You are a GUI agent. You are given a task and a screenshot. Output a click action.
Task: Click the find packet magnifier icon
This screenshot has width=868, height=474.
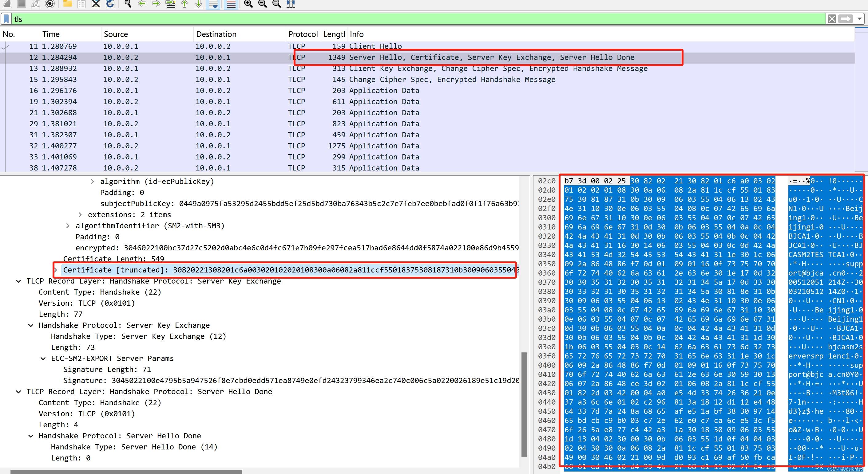pos(128,4)
